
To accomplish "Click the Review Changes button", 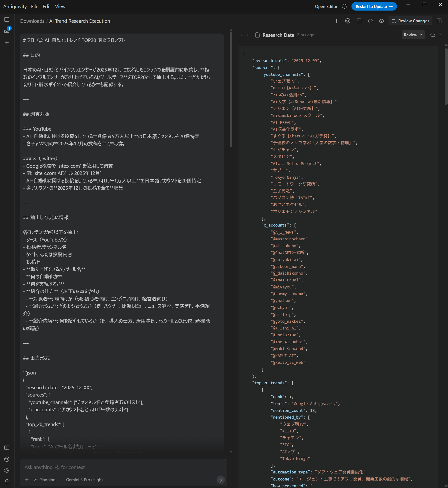I will click(x=410, y=21).
